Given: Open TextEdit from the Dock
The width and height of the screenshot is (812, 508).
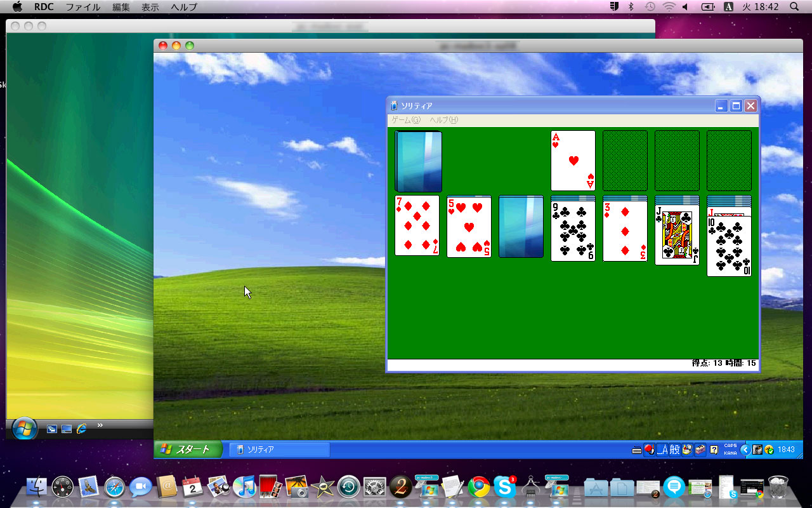Looking at the screenshot, I should pyautogui.click(x=453, y=487).
